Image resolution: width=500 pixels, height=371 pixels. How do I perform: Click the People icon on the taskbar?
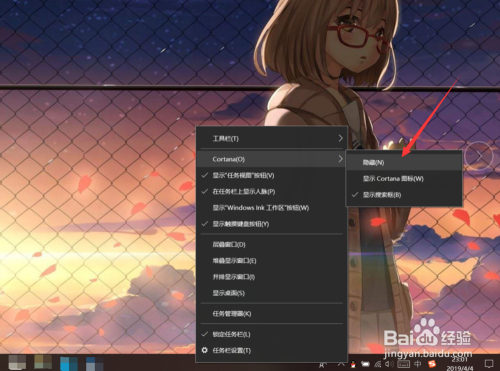tap(322, 365)
